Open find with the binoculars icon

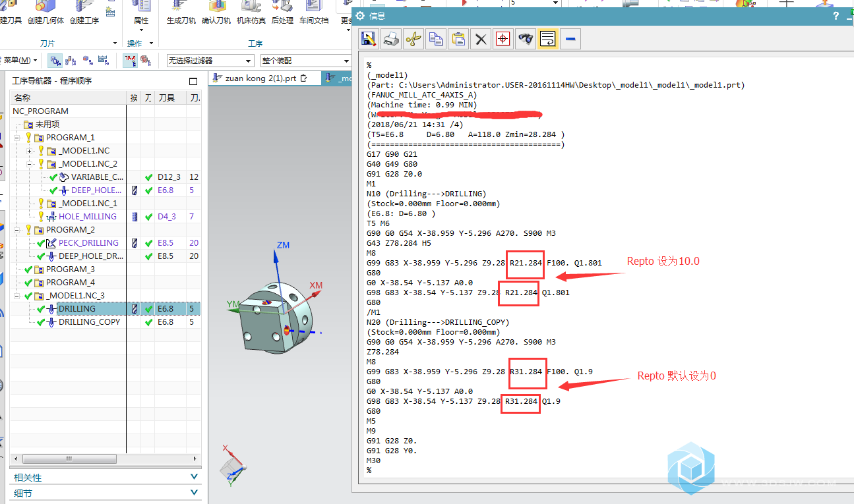[526, 39]
